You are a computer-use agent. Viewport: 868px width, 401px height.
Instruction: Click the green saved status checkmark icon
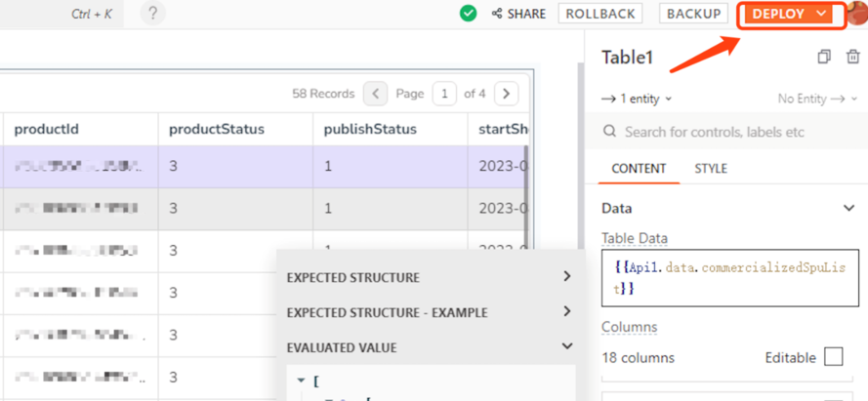pos(469,14)
